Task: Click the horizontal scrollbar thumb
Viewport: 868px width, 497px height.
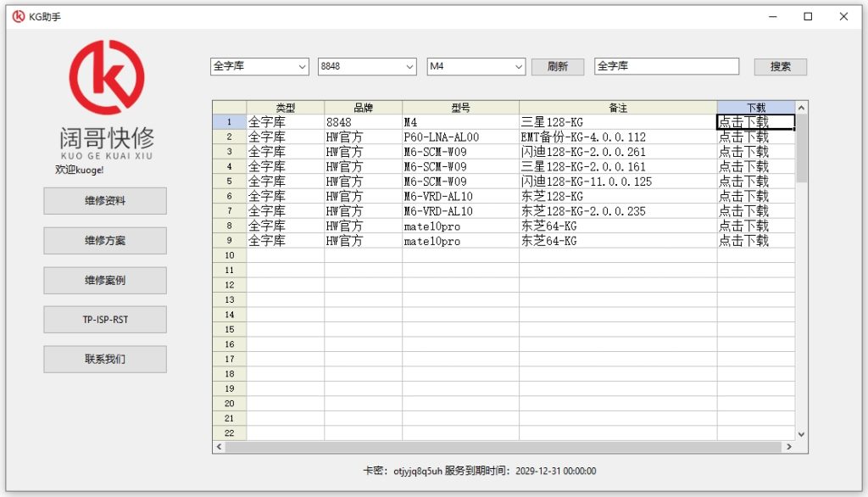Action: click(504, 447)
